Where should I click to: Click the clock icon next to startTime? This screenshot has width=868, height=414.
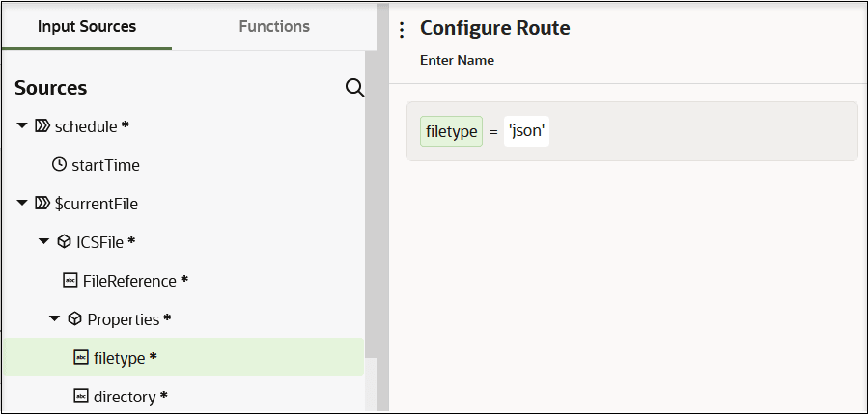tap(59, 164)
